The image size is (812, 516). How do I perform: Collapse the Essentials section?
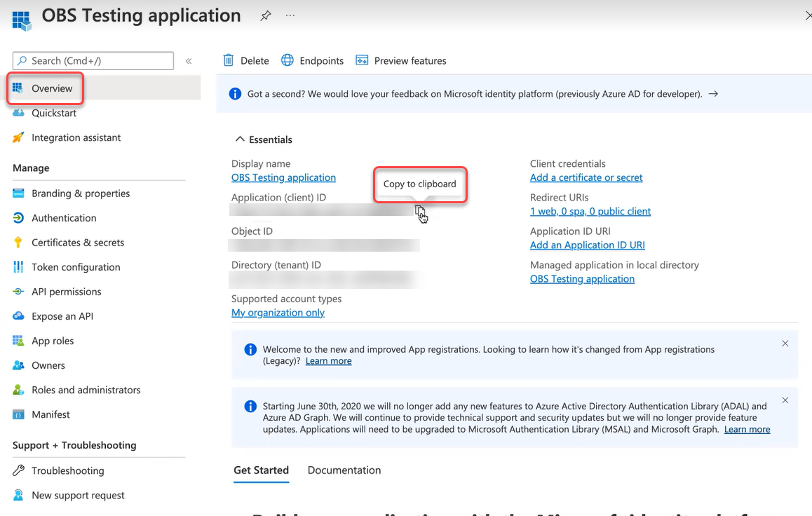coord(240,140)
